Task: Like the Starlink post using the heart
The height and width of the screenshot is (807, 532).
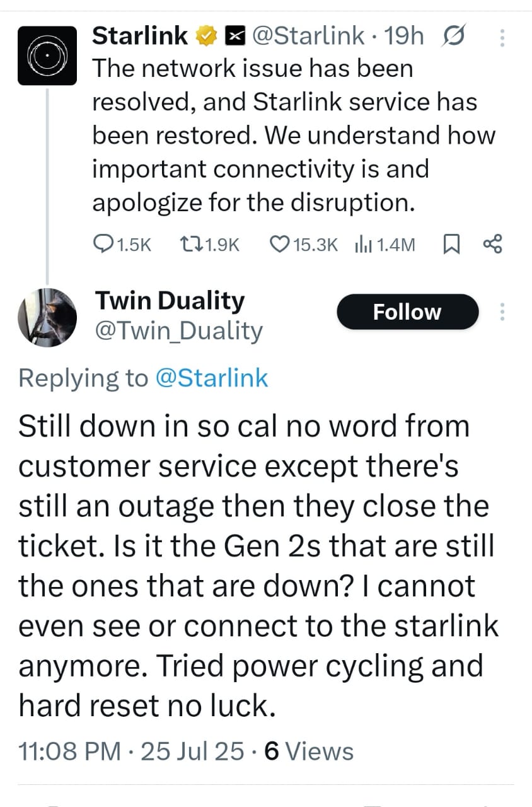Action: click(279, 244)
